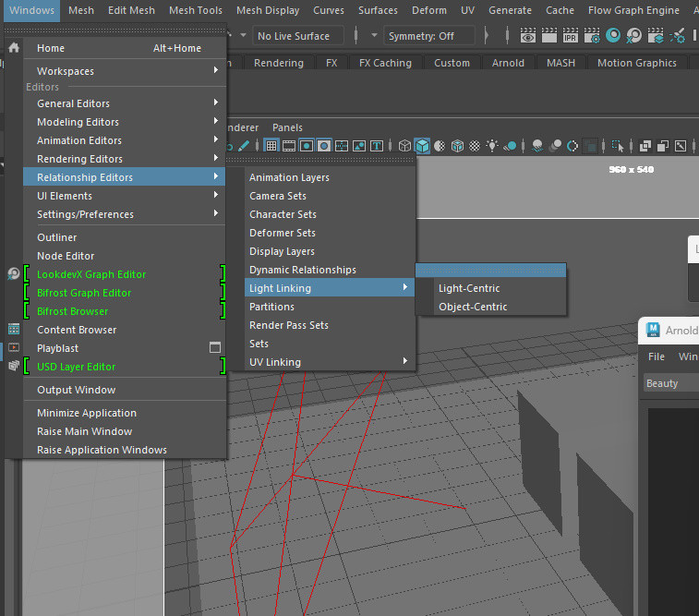Switch to the Arnold shelf tab
Viewport: 699px width, 616px height.
pyautogui.click(x=508, y=63)
